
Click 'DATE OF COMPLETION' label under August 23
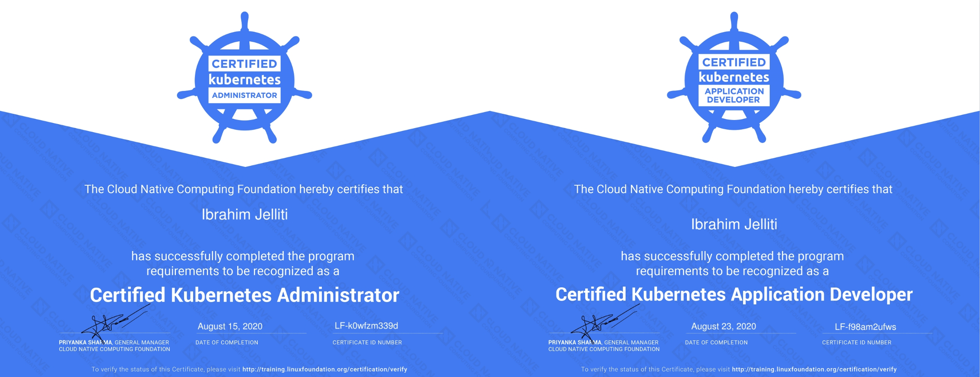(x=716, y=342)
